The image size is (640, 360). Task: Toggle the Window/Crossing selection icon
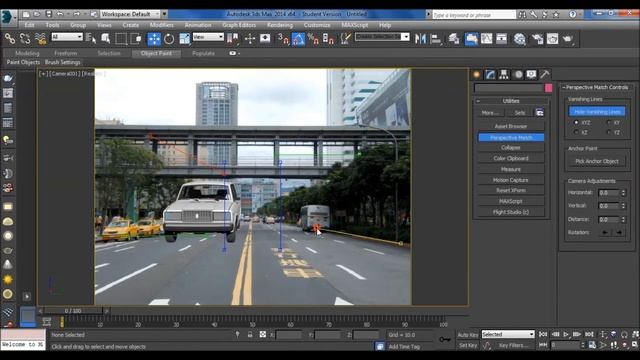pyautogui.click(x=136, y=39)
